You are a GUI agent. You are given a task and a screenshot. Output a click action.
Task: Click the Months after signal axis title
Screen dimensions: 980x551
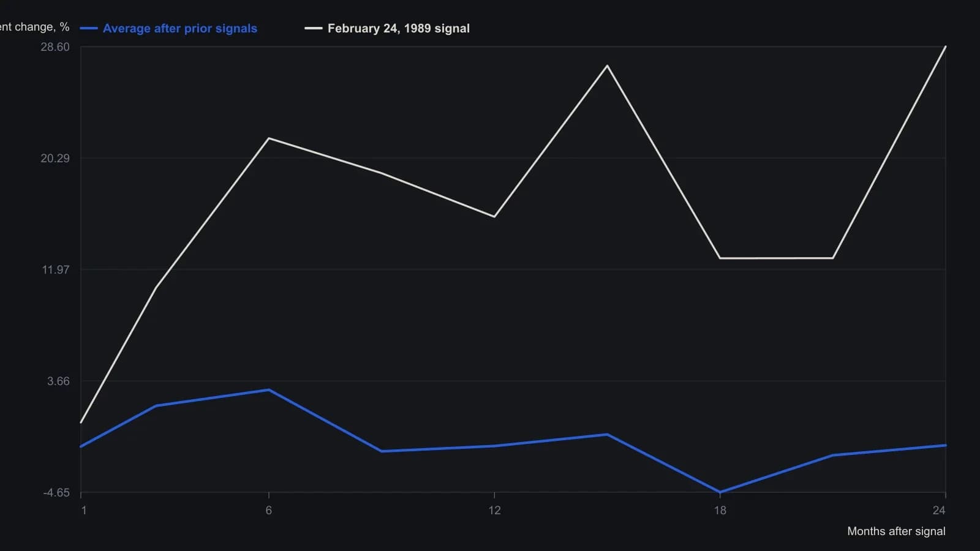tap(896, 531)
